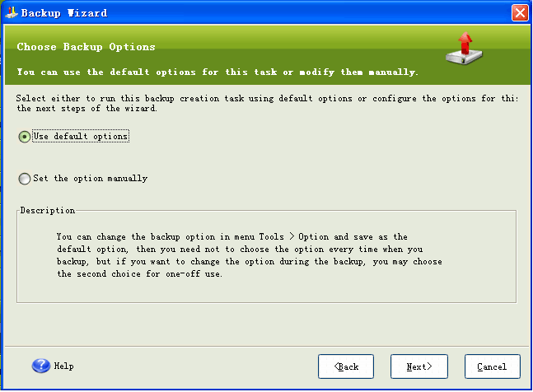Click the hard drive with red arrow icon
This screenshot has height=392, width=533.
point(464,49)
